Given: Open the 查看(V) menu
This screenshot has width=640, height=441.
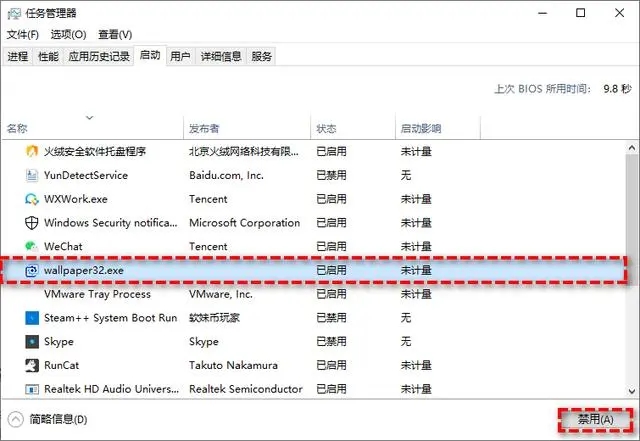Looking at the screenshot, I should tap(115, 34).
